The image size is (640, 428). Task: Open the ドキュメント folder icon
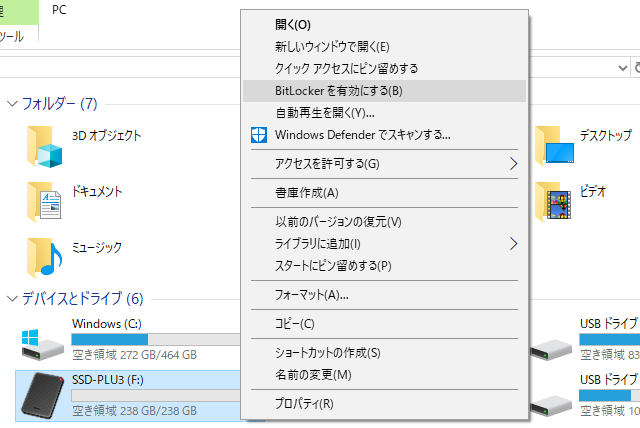pos(44,202)
